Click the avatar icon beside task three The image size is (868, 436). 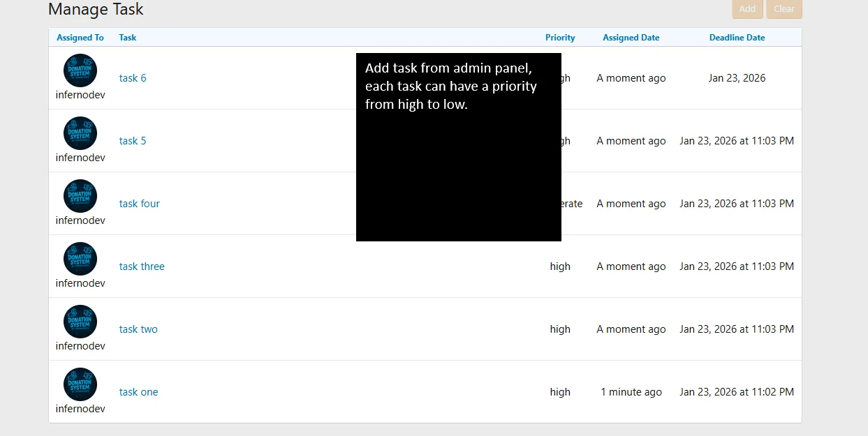pyautogui.click(x=80, y=259)
